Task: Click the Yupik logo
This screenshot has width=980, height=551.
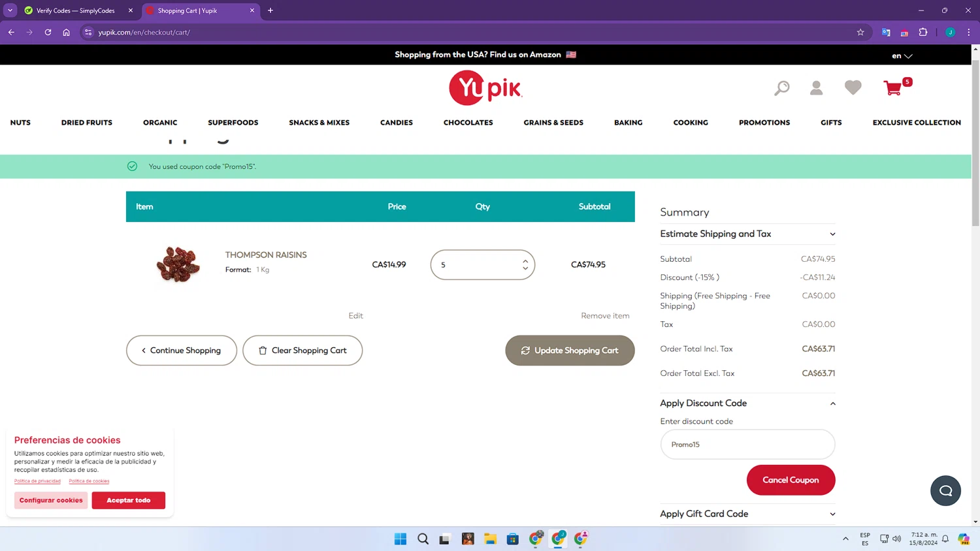Action: pos(485,87)
